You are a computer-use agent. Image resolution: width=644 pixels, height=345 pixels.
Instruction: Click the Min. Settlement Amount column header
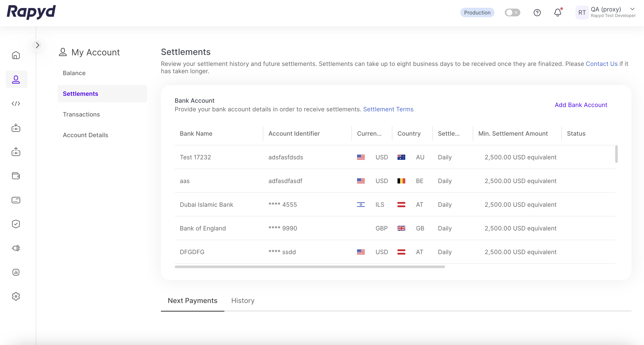point(513,134)
